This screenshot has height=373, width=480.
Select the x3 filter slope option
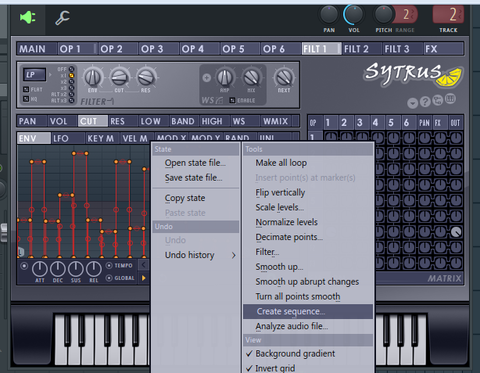(x=71, y=88)
